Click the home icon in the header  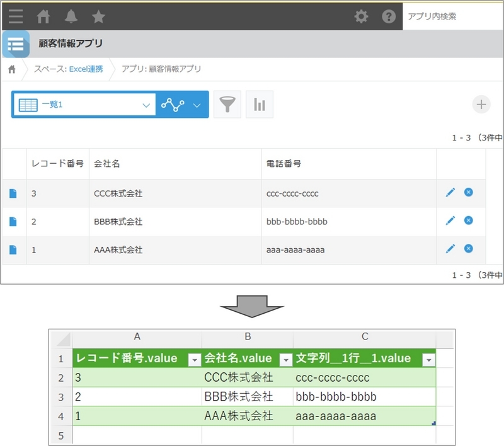pos(44,17)
